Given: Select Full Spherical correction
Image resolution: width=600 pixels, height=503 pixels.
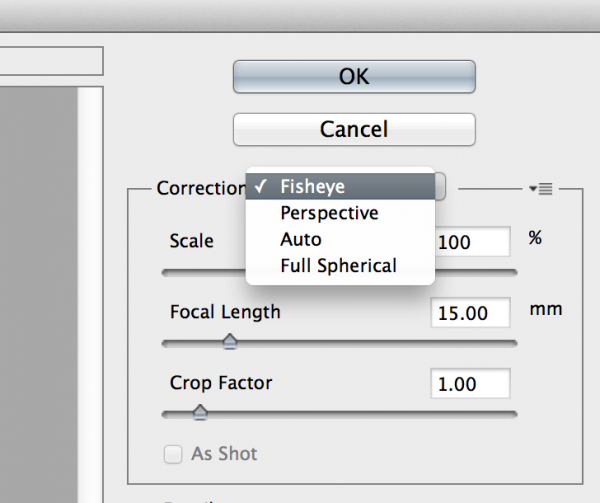Looking at the screenshot, I should tap(338, 266).
